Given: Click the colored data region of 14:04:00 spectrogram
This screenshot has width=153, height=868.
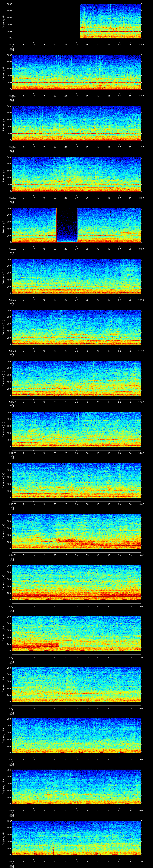Looking at the screenshot, I should [110, 21].
